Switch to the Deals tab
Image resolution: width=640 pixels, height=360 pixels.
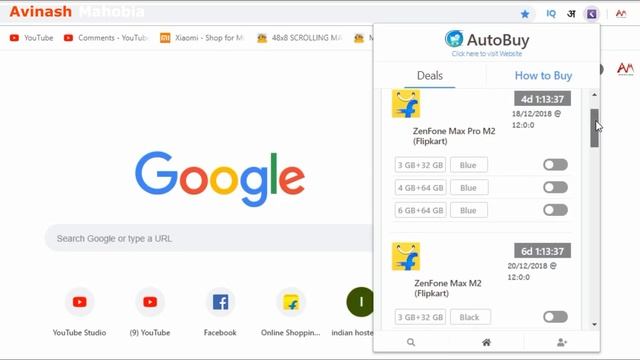tap(430, 76)
